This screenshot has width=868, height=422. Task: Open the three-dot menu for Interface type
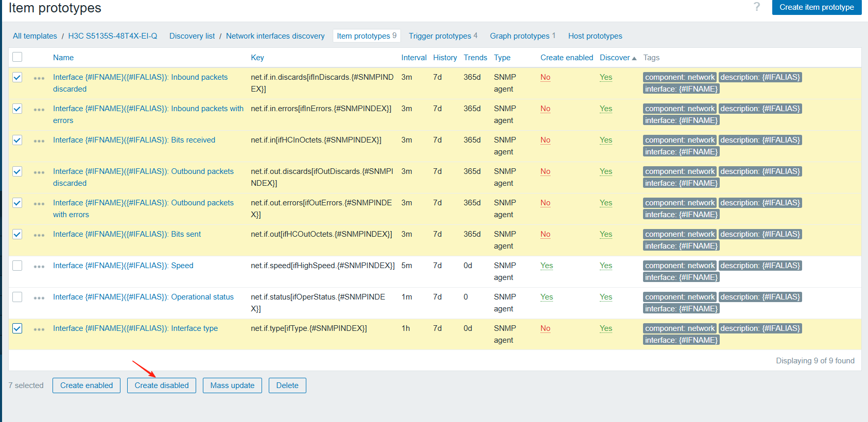pyautogui.click(x=39, y=329)
